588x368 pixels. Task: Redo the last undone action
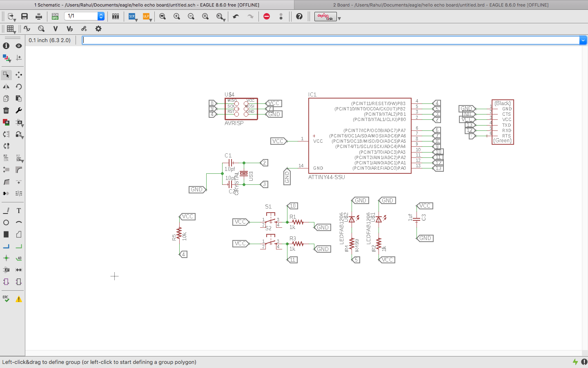[250, 16]
